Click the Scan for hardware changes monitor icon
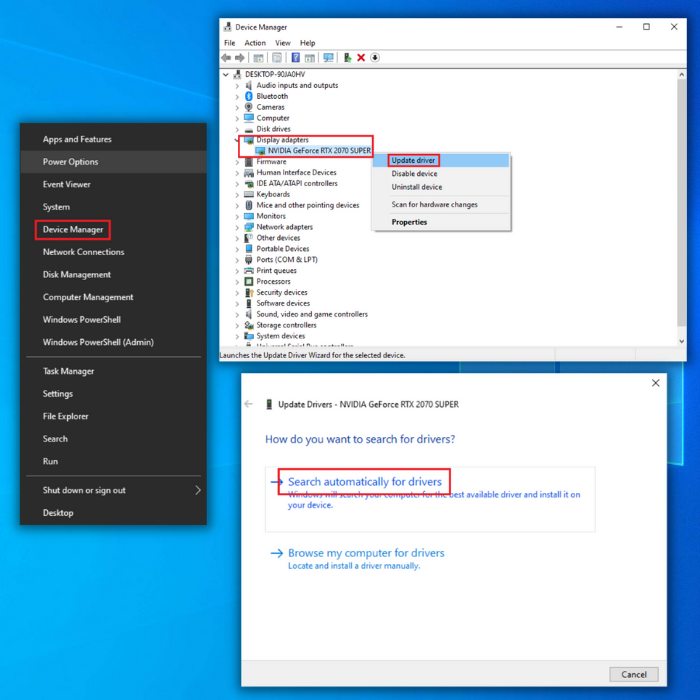The image size is (700, 700). pyautogui.click(x=329, y=58)
